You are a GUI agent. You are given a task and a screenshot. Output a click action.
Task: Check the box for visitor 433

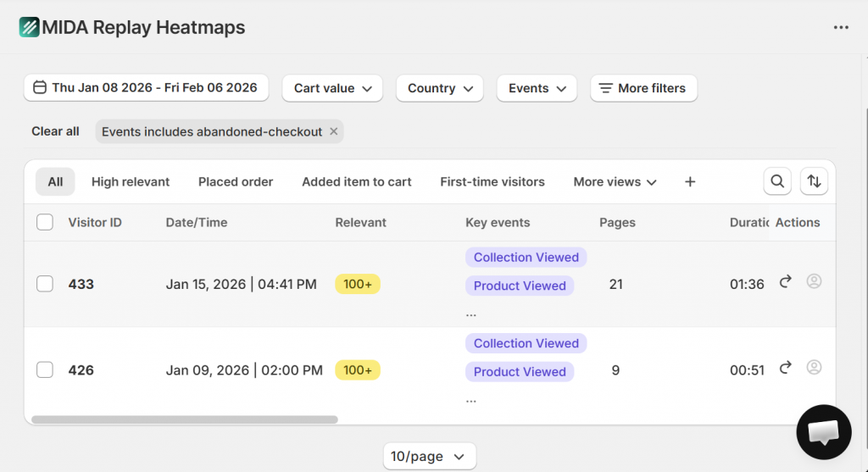point(45,284)
